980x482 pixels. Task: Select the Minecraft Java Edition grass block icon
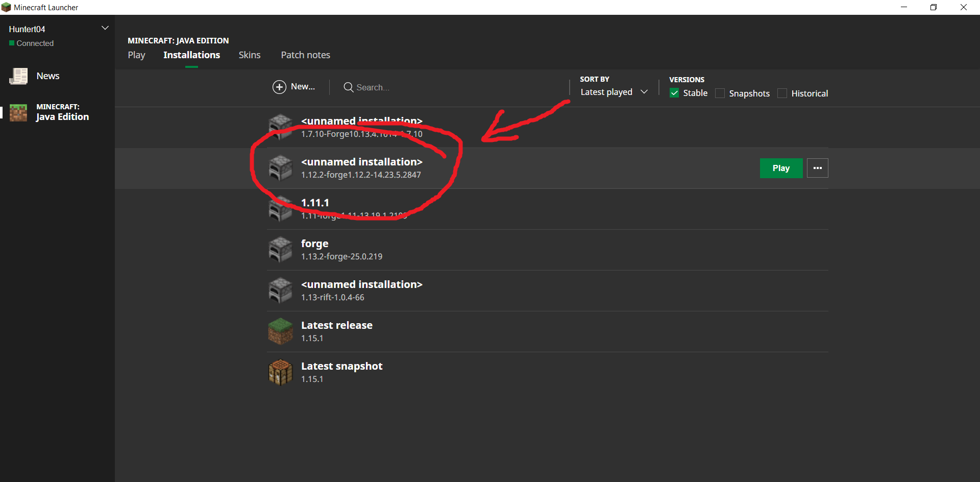[18, 112]
